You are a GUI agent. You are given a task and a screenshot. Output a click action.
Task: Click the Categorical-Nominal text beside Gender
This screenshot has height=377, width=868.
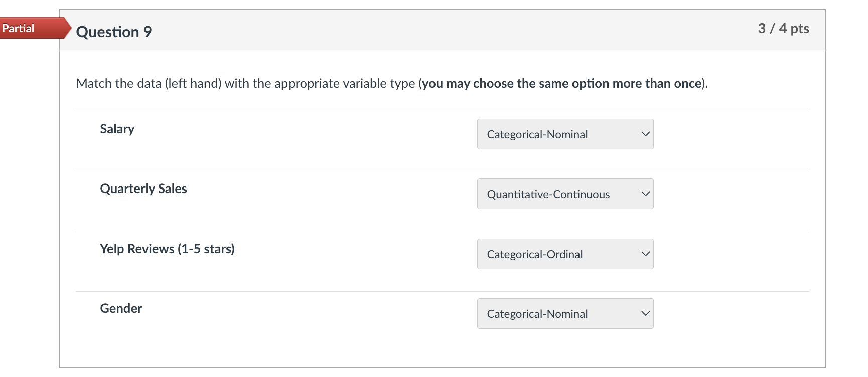(x=537, y=314)
